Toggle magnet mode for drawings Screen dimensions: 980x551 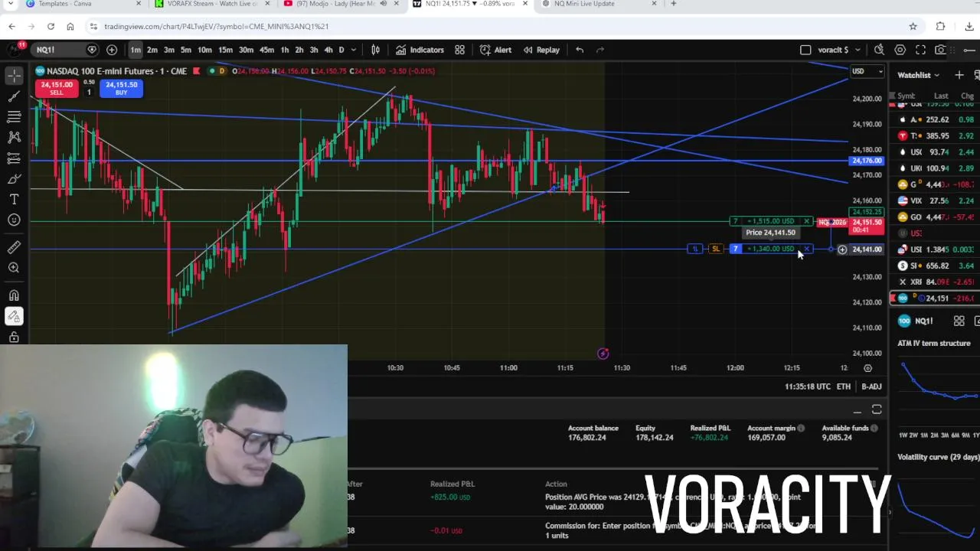point(14,295)
